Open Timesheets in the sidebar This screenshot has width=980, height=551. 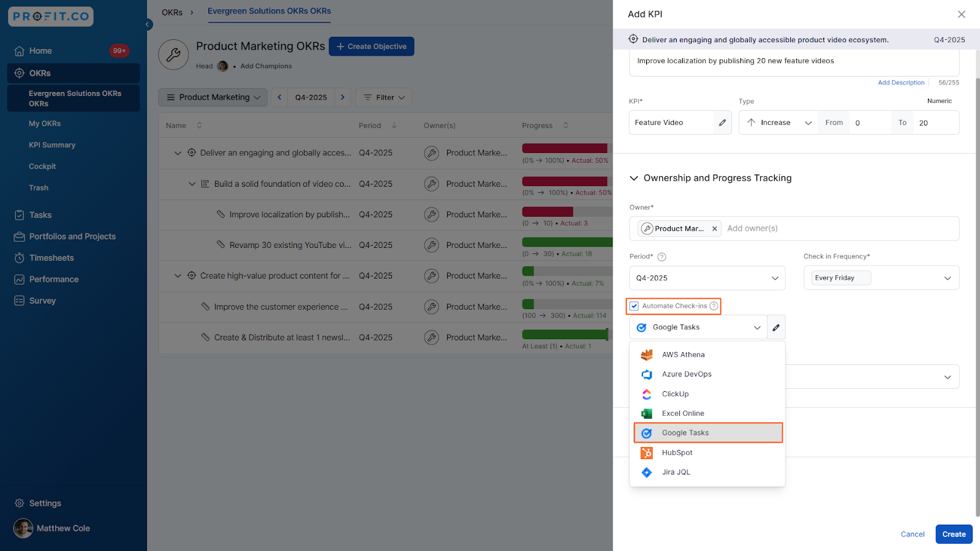click(51, 258)
